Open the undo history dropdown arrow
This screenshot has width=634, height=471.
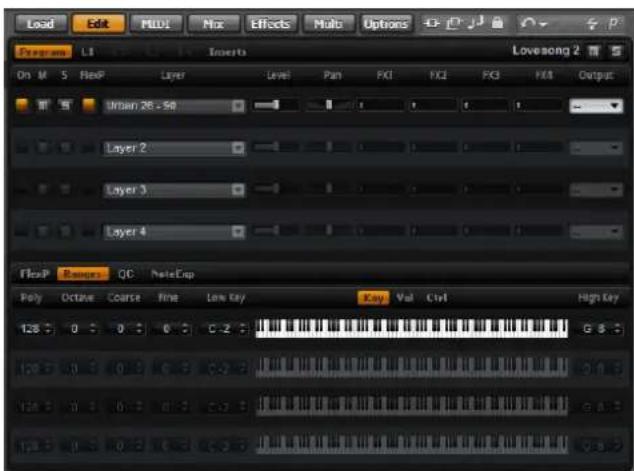coord(543,24)
